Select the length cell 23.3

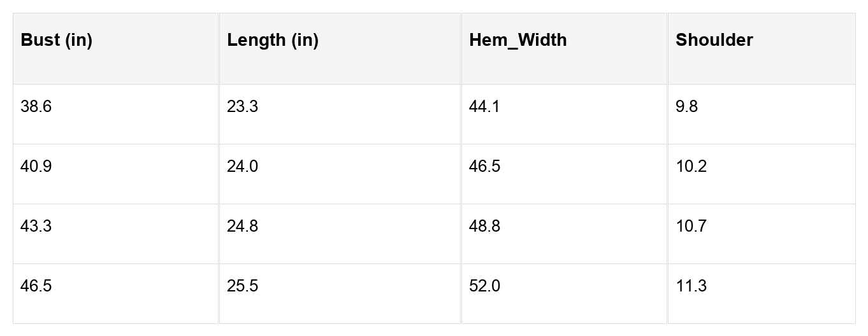(x=243, y=107)
